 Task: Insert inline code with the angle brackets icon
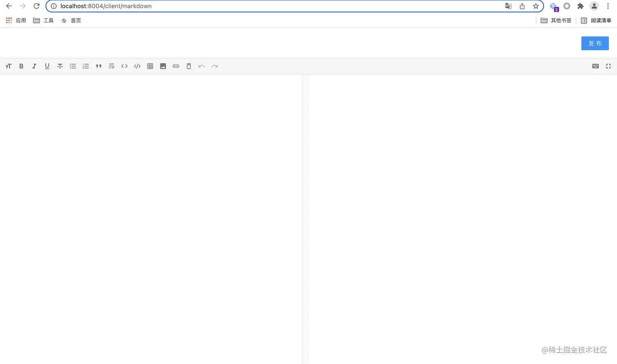(x=124, y=66)
